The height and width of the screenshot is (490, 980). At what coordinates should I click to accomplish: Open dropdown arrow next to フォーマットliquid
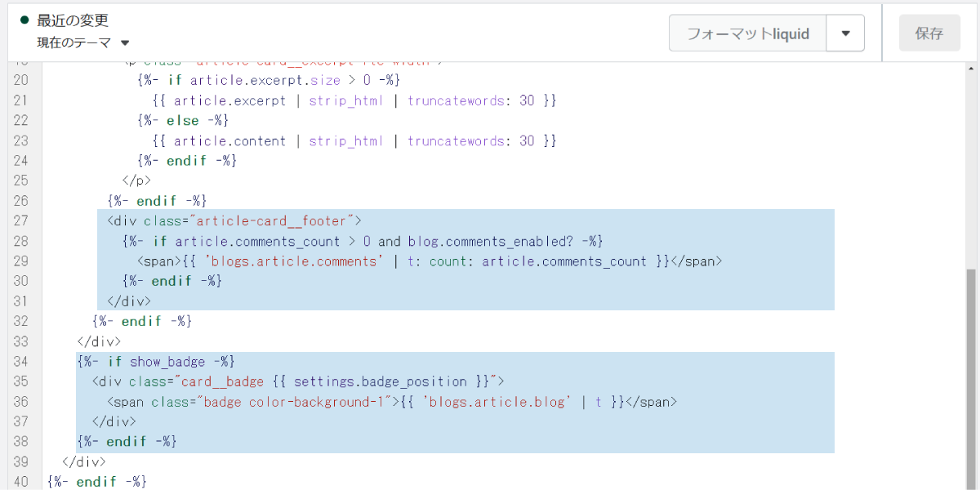click(x=846, y=33)
